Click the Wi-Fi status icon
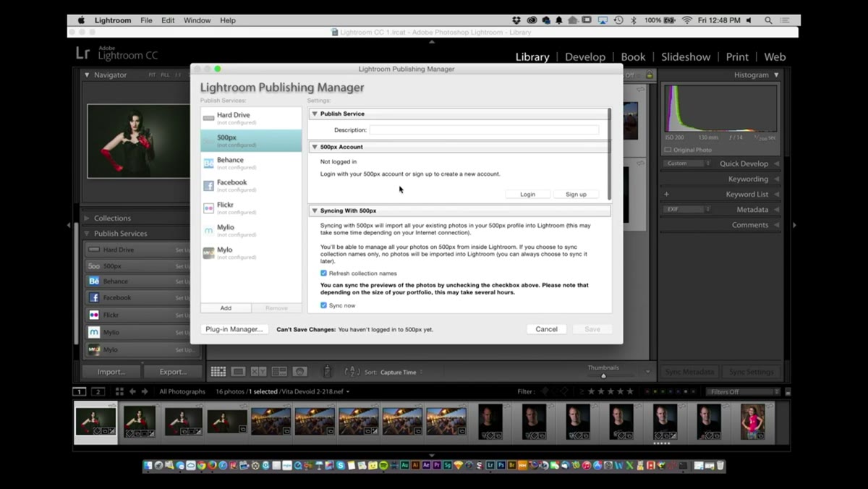Viewport: 868px width, 489px height. pos(686,20)
